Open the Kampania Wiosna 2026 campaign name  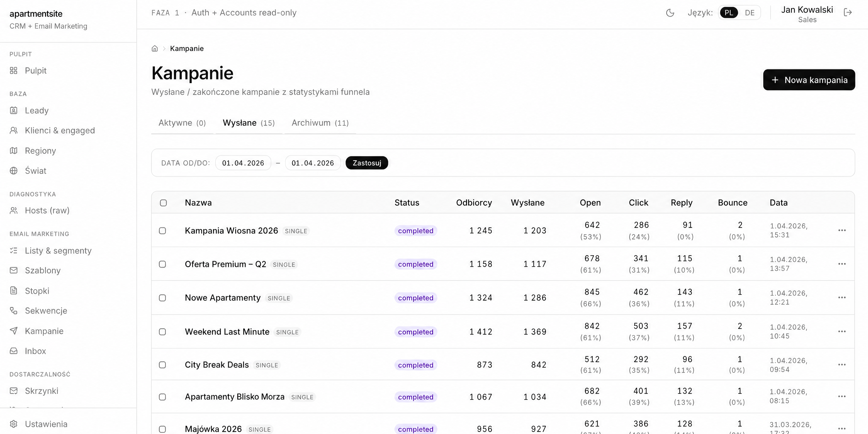(x=231, y=231)
